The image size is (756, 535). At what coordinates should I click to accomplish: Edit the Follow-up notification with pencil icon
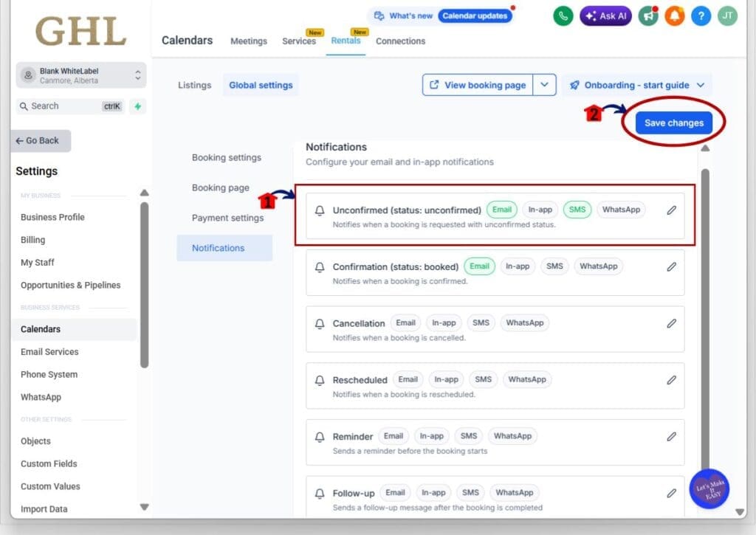click(x=671, y=493)
